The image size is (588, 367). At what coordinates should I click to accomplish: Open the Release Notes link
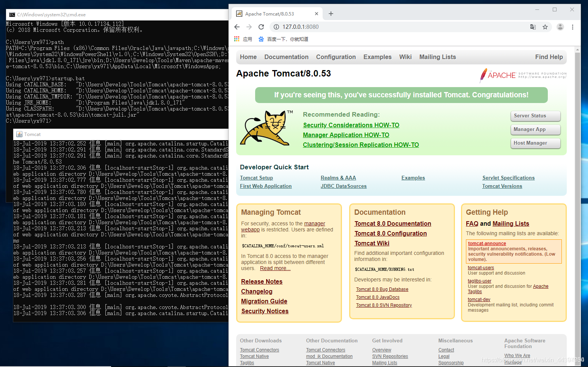point(262,281)
